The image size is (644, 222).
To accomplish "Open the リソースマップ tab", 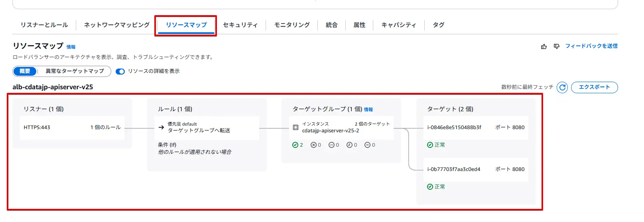I will click(186, 25).
